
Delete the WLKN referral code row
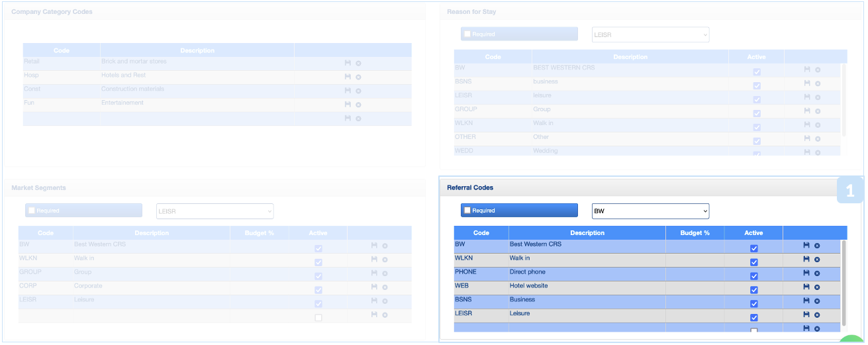tap(817, 260)
